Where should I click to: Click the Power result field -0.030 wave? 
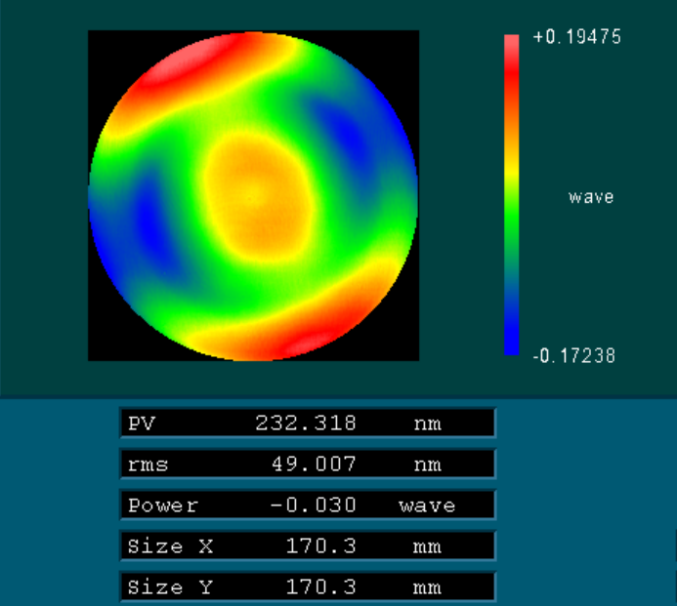[x=307, y=505]
